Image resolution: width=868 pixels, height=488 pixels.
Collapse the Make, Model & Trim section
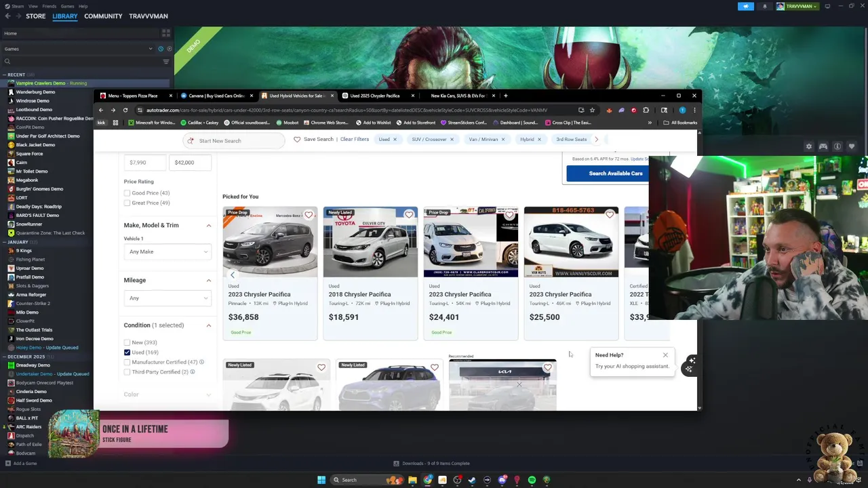tap(208, 226)
